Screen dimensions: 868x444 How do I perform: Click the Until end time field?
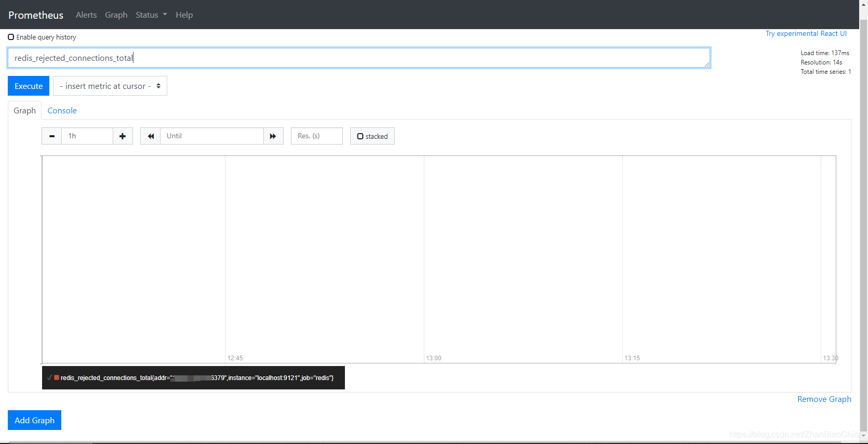coord(212,136)
